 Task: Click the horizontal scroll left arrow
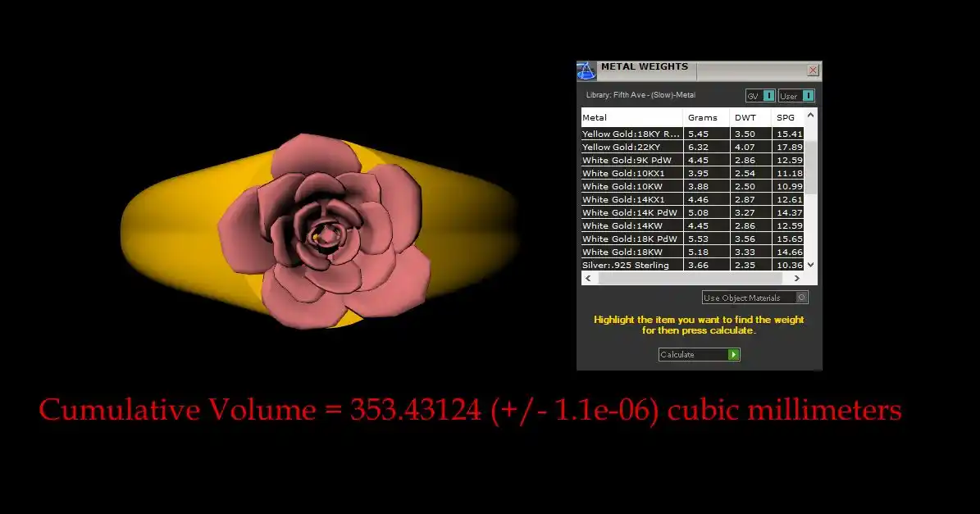pos(588,279)
